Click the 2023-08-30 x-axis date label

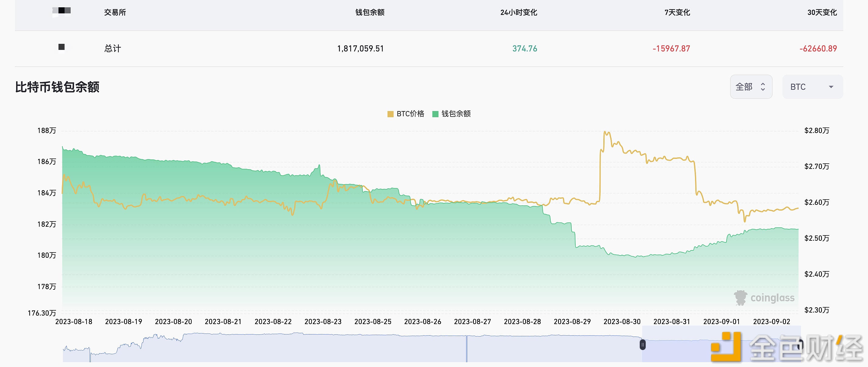(x=622, y=322)
